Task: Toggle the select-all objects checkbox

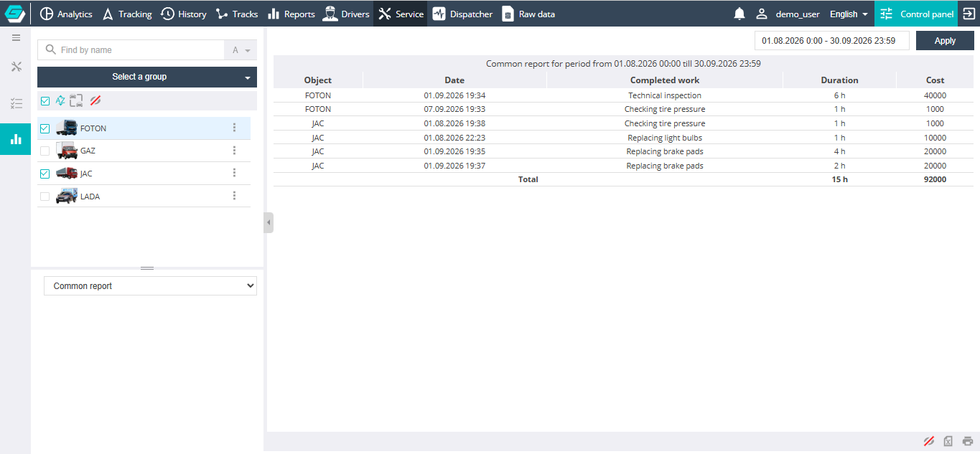Action: 45,101
